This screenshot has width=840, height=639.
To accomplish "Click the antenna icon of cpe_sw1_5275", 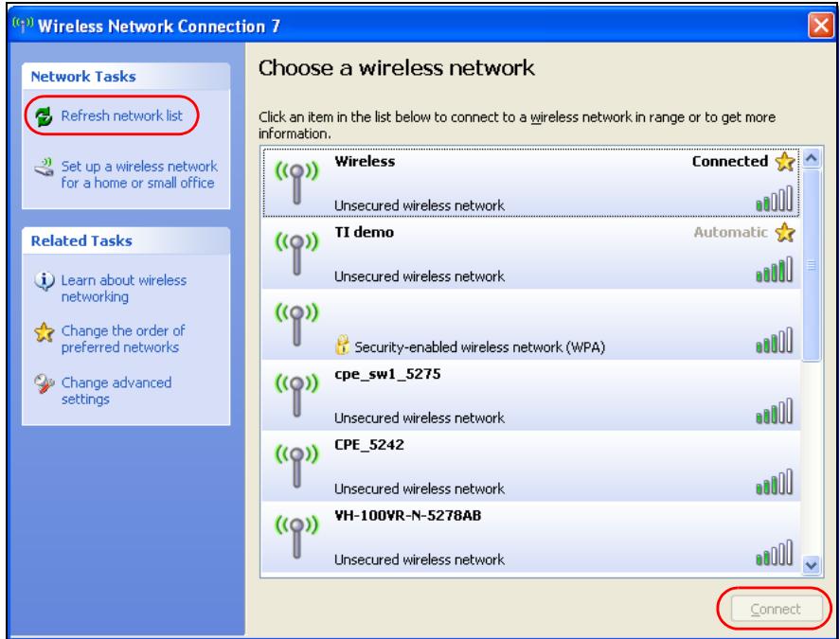I will (x=296, y=396).
